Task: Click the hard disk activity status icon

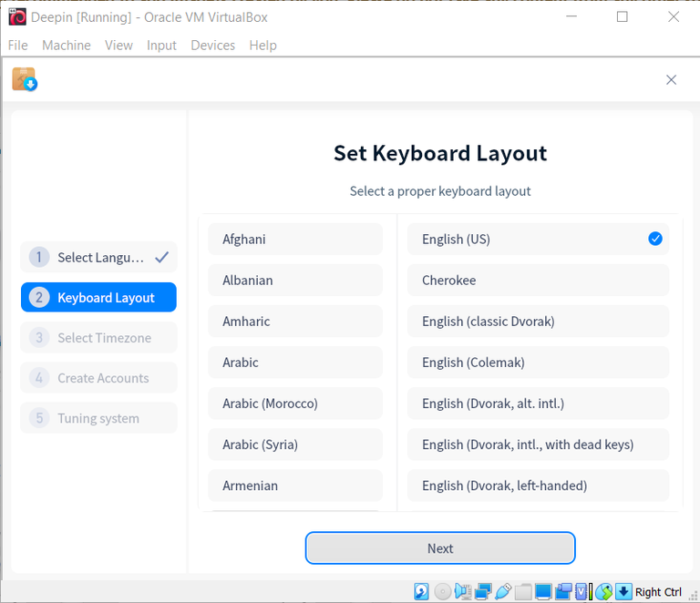Action: pyautogui.click(x=421, y=591)
